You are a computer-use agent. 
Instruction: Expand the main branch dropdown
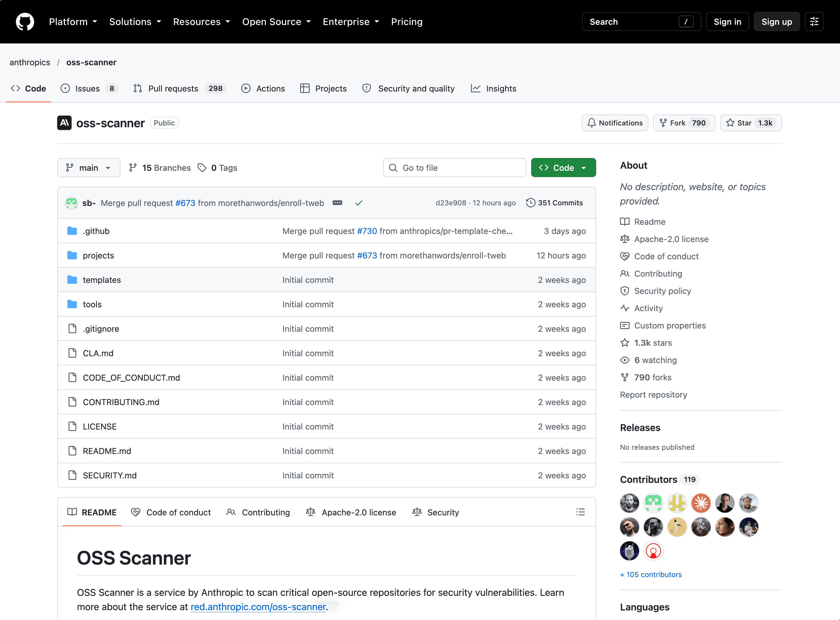(x=89, y=168)
